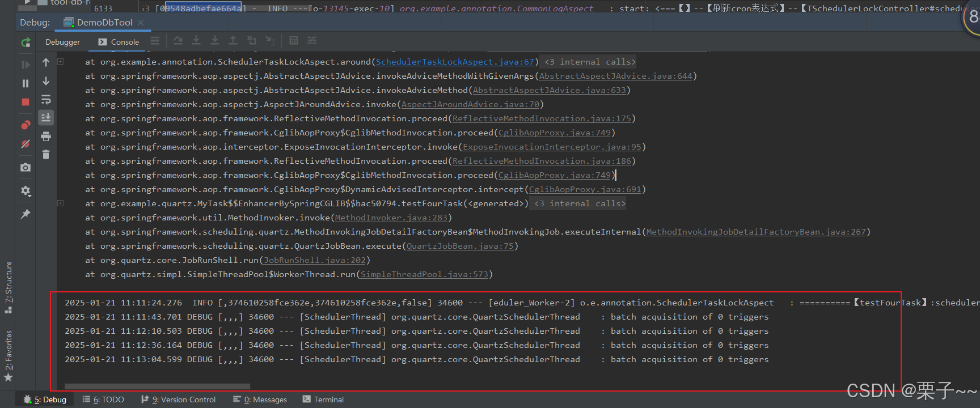980x408 pixels.
Task: Click the Force Step Into icon
Action: (215, 41)
